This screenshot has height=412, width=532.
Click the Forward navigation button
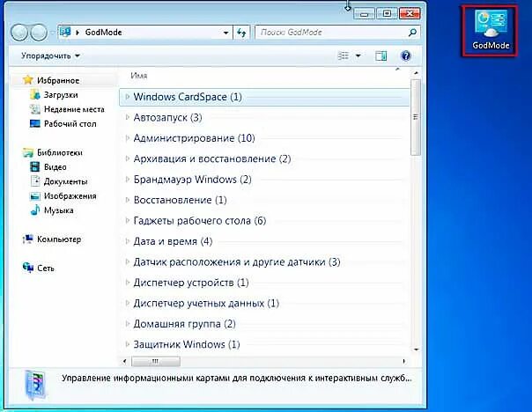pos(39,33)
